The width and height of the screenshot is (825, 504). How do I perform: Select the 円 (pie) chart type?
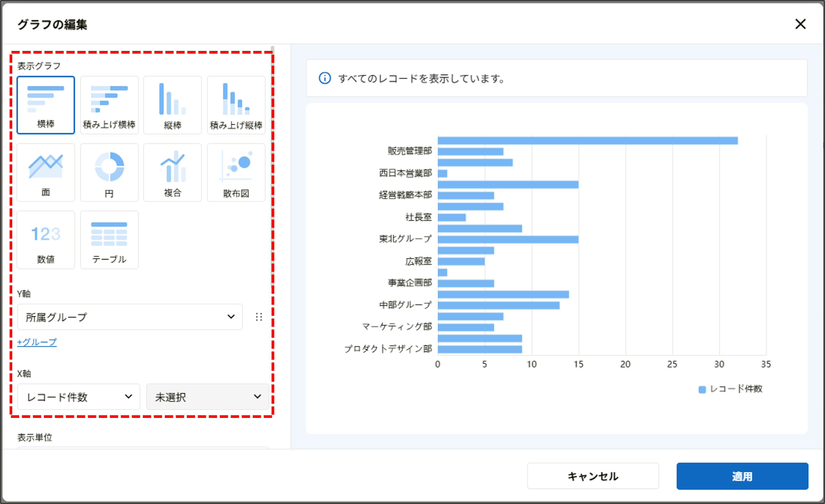pos(109,172)
